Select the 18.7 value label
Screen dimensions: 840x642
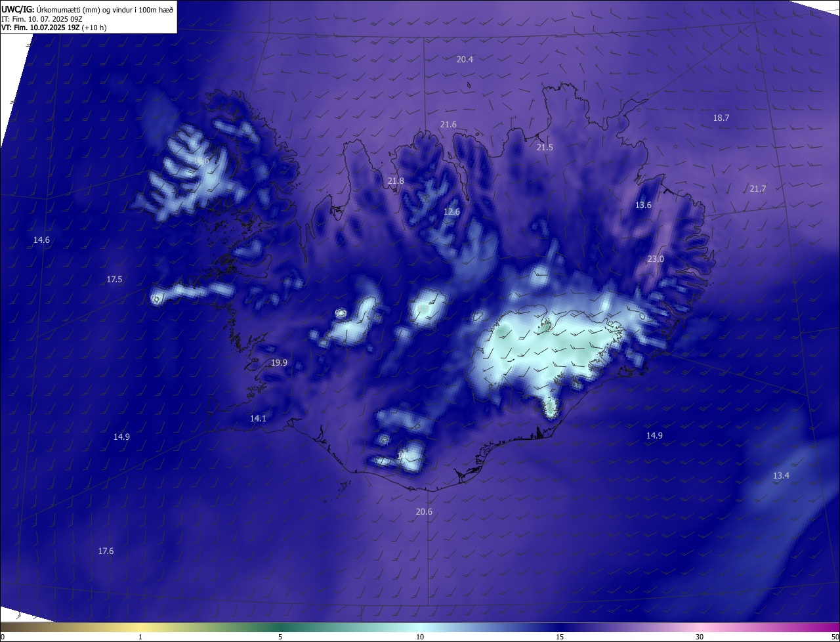721,118
